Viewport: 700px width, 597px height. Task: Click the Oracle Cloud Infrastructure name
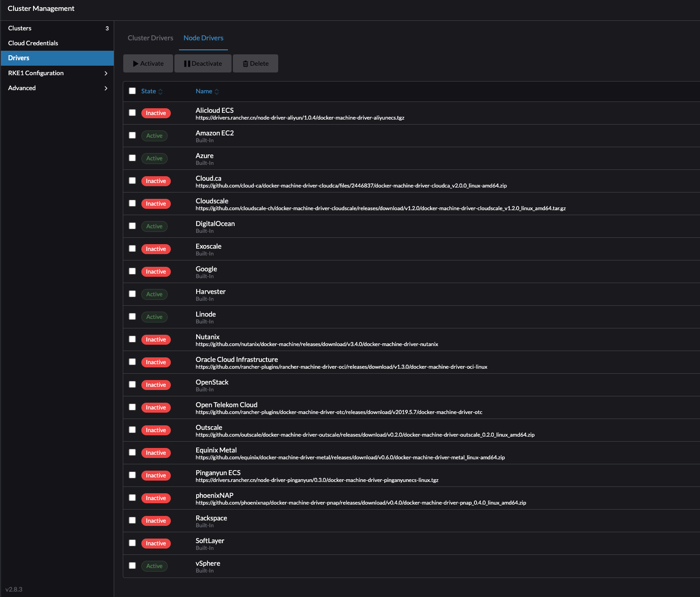coord(237,360)
